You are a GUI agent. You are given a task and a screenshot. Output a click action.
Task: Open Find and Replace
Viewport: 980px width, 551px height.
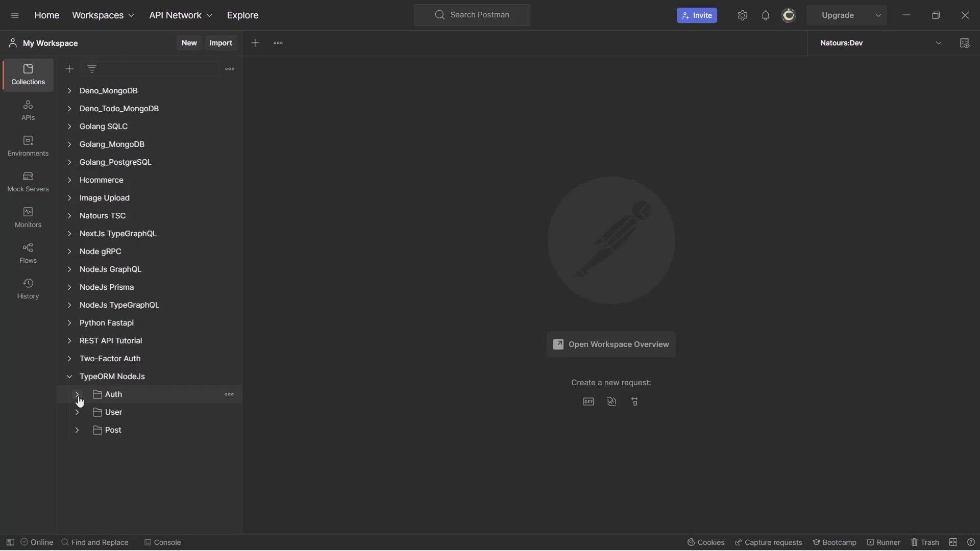pyautogui.click(x=95, y=542)
